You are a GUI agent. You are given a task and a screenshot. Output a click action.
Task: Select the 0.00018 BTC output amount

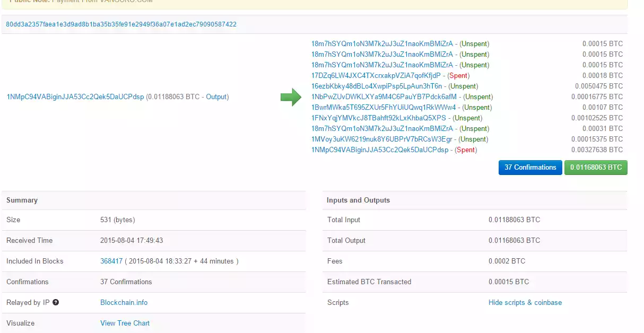pos(602,76)
